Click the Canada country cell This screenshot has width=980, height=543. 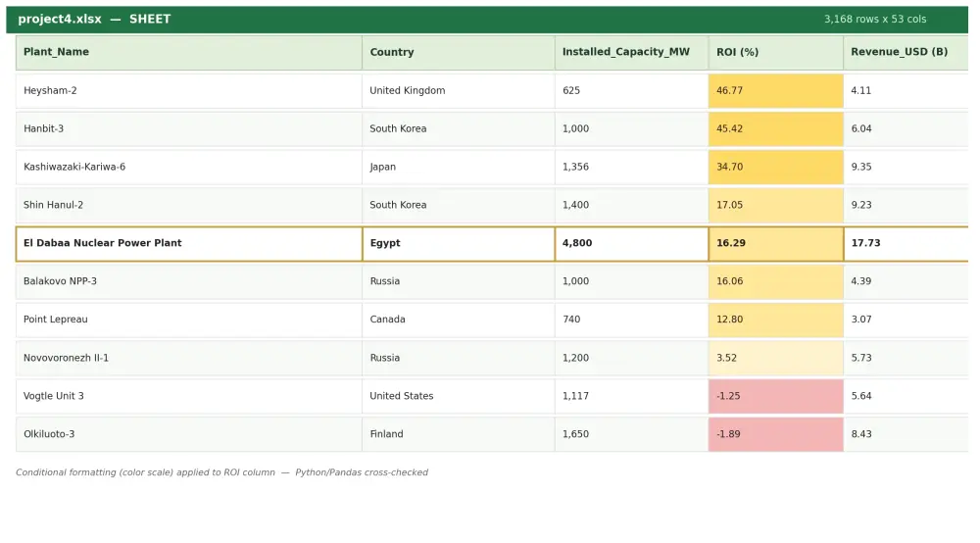coord(458,320)
